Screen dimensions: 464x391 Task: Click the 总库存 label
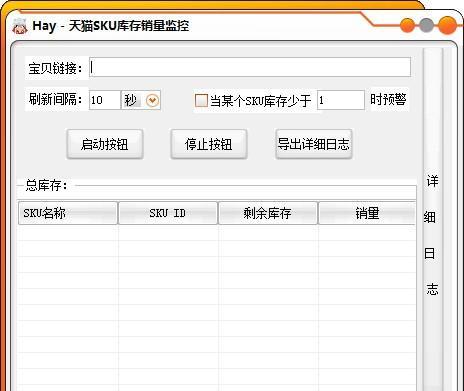tap(46, 185)
